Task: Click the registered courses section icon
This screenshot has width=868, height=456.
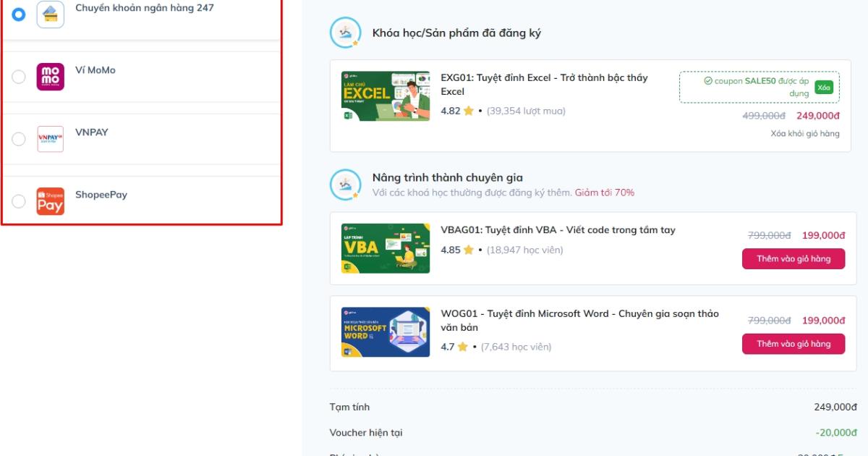Action: [x=346, y=33]
